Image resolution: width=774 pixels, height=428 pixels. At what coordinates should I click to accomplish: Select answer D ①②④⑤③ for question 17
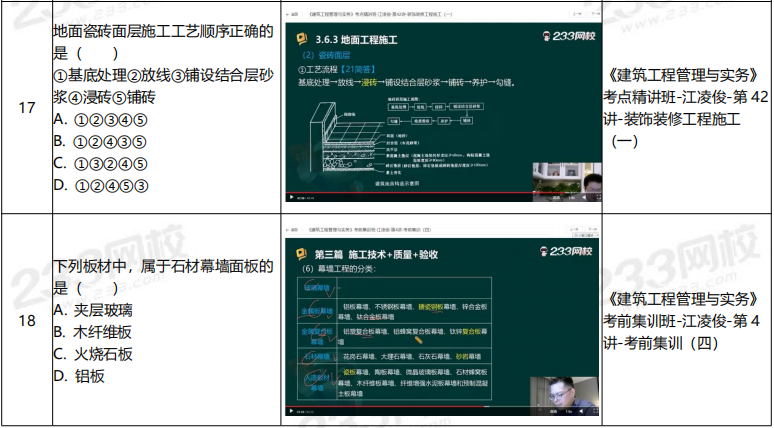[x=100, y=185]
